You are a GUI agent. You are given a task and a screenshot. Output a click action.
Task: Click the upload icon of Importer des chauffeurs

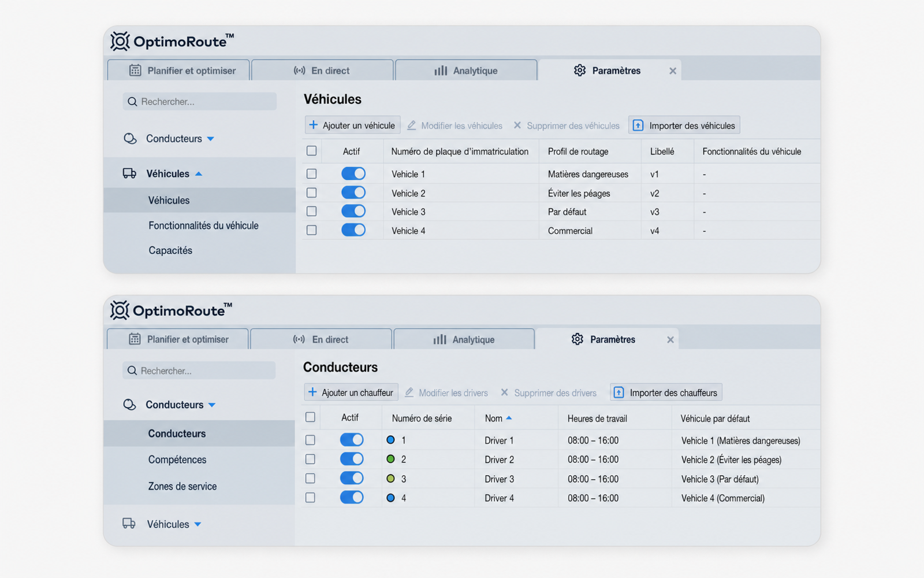click(619, 392)
